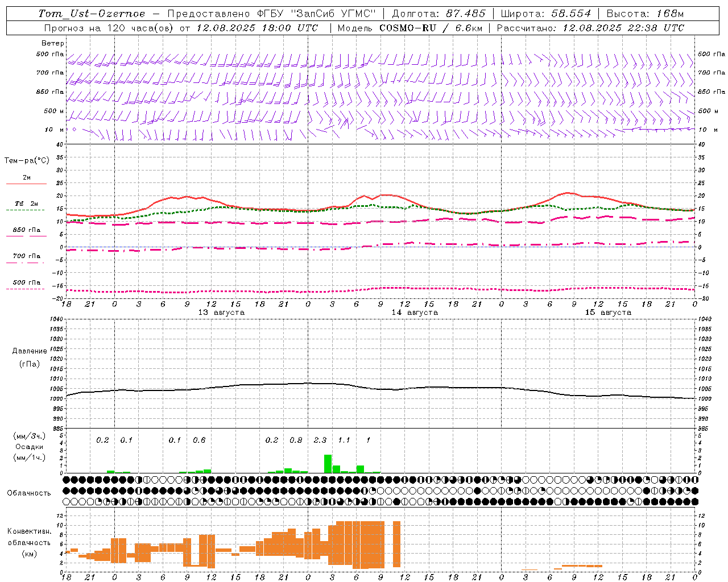This screenshot has height=582, width=728.
Task: Click the Осадки panel label
Action: coord(29,447)
